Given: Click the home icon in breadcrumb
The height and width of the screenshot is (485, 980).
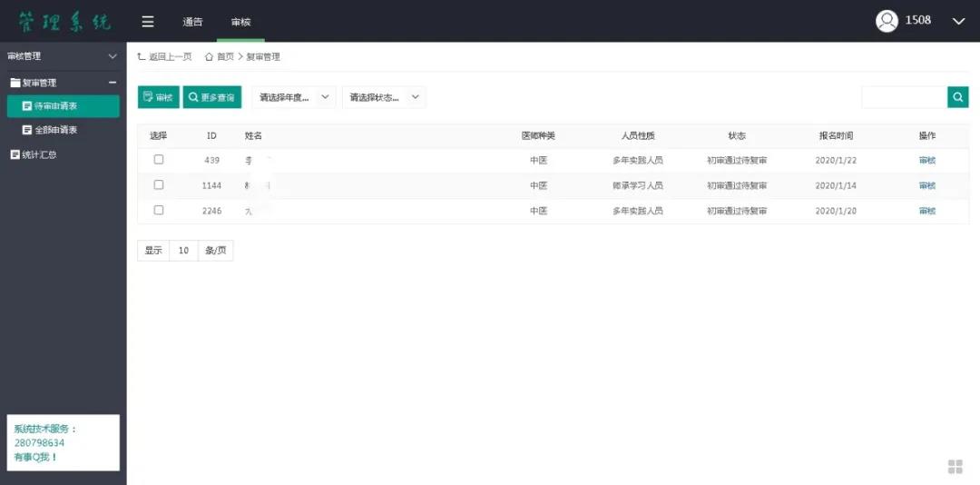Looking at the screenshot, I should pyautogui.click(x=209, y=56).
